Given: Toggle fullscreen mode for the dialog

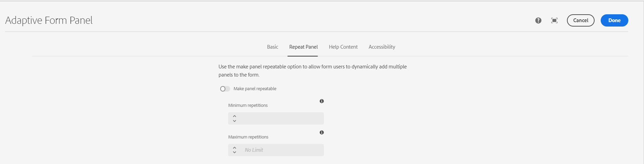Looking at the screenshot, I should (x=554, y=20).
